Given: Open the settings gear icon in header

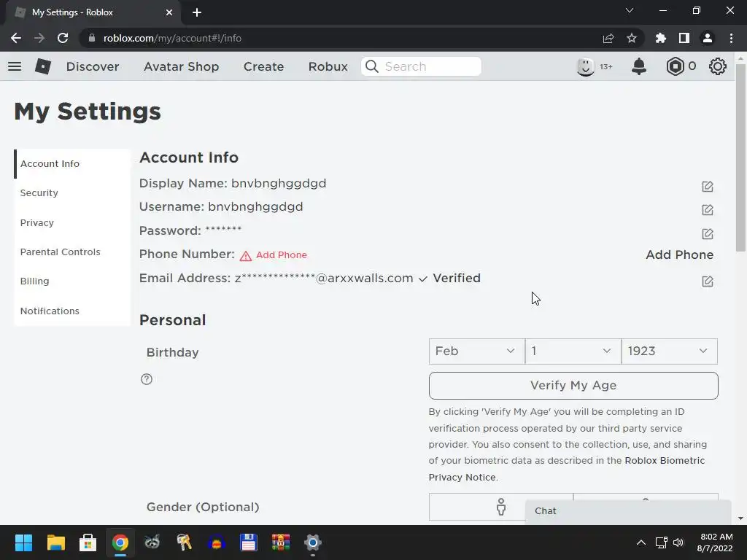Looking at the screenshot, I should coord(718,66).
